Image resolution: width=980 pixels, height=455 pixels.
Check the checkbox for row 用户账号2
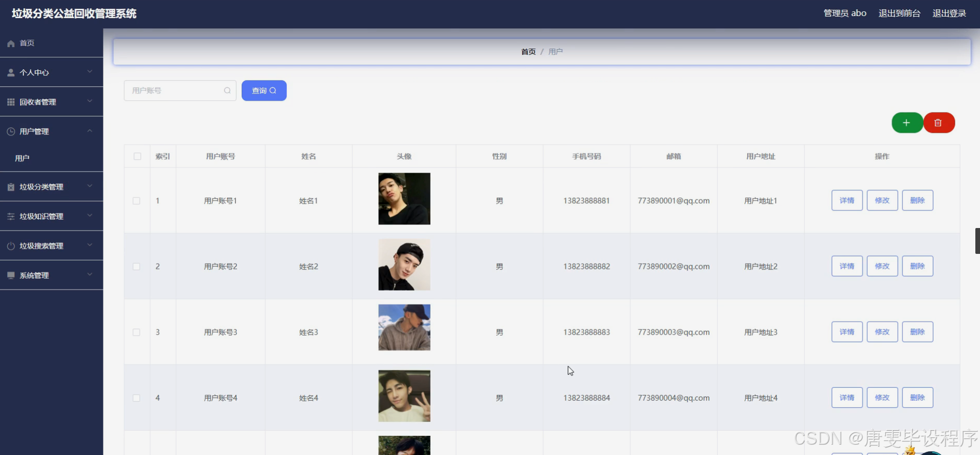pyautogui.click(x=137, y=266)
